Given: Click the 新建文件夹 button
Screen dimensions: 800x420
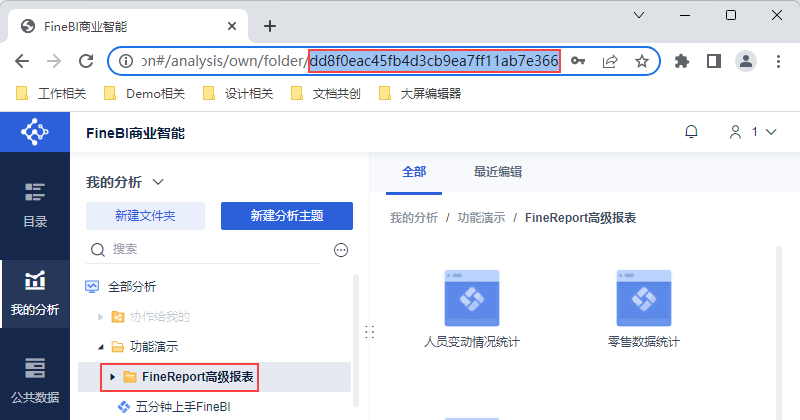Looking at the screenshot, I should pyautogui.click(x=145, y=216).
